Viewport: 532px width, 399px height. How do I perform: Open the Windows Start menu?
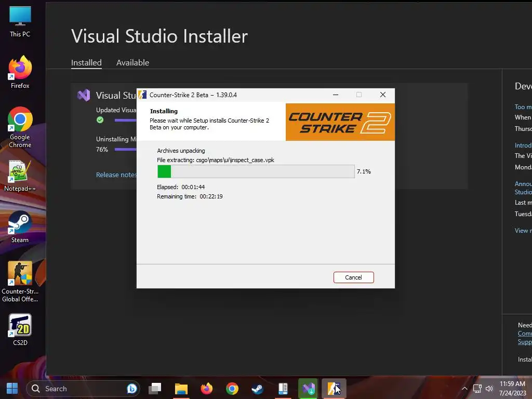coord(12,389)
